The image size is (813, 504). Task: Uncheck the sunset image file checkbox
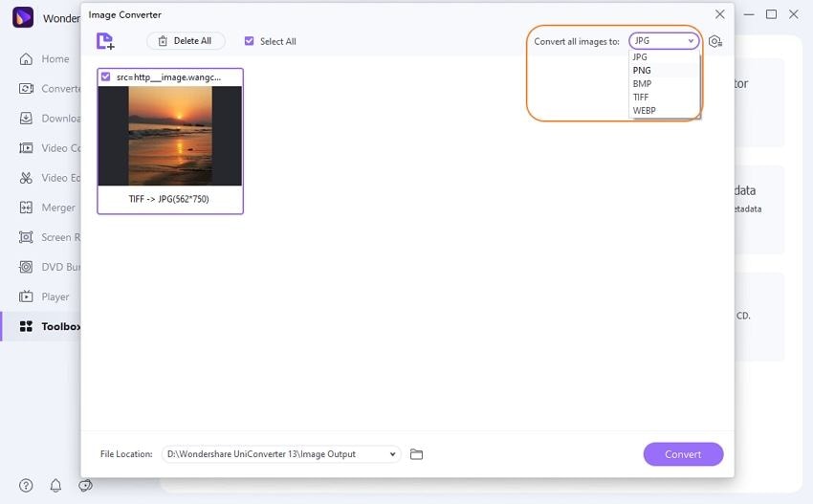coord(106,77)
